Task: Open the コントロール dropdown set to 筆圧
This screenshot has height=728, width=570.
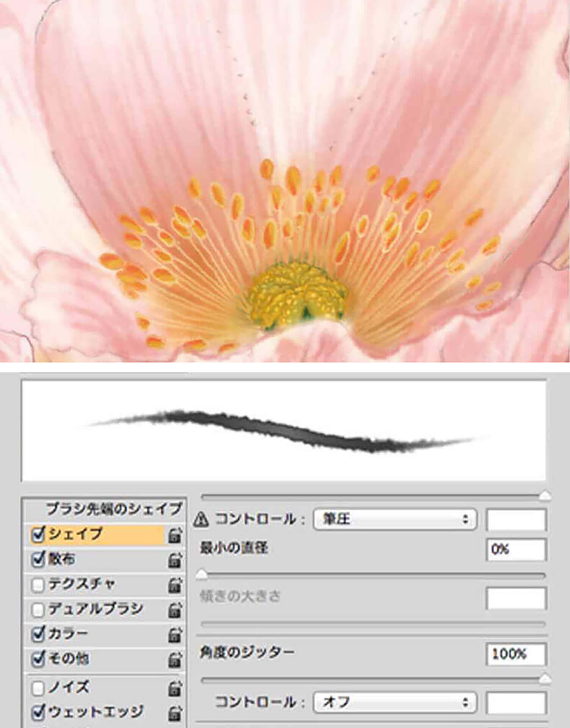Action: pyautogui.click(x=394, y=519)
